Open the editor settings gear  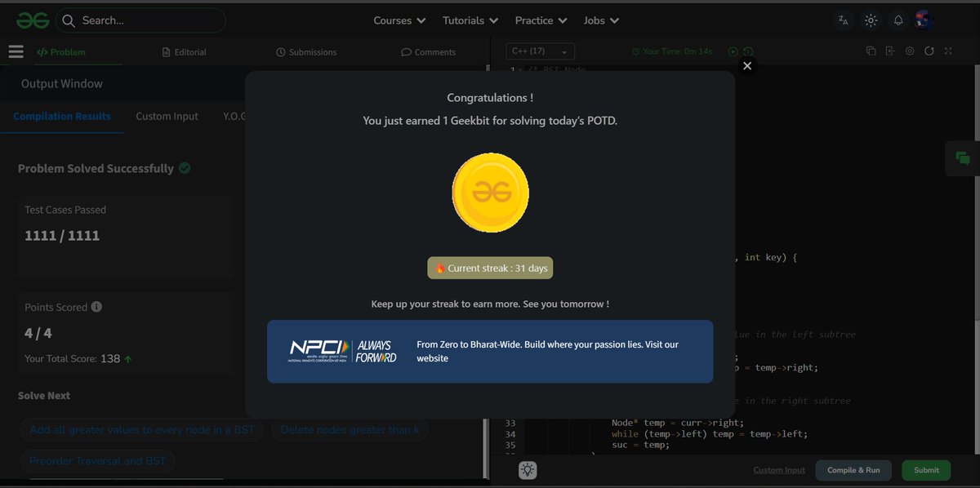tap(910, 51)
